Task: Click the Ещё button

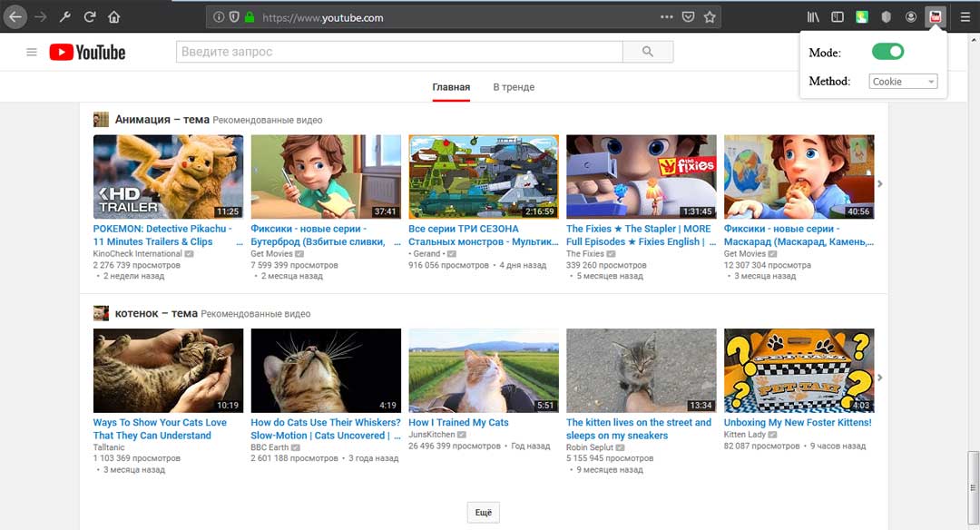Action: point(483,513)
